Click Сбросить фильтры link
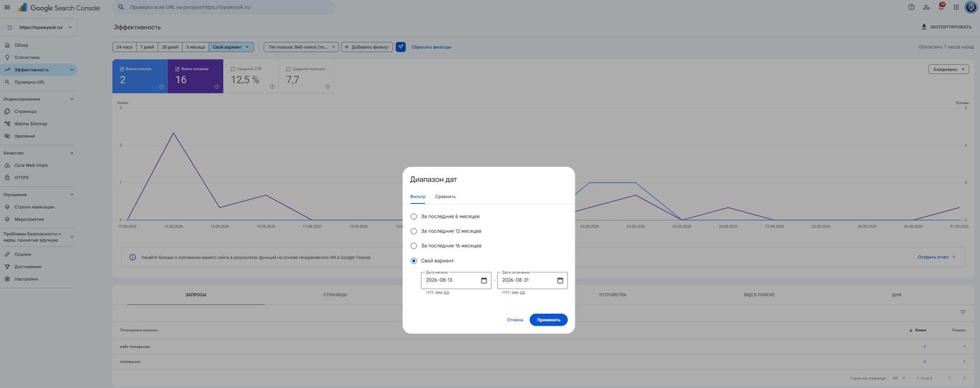 [x=431, y=47]
